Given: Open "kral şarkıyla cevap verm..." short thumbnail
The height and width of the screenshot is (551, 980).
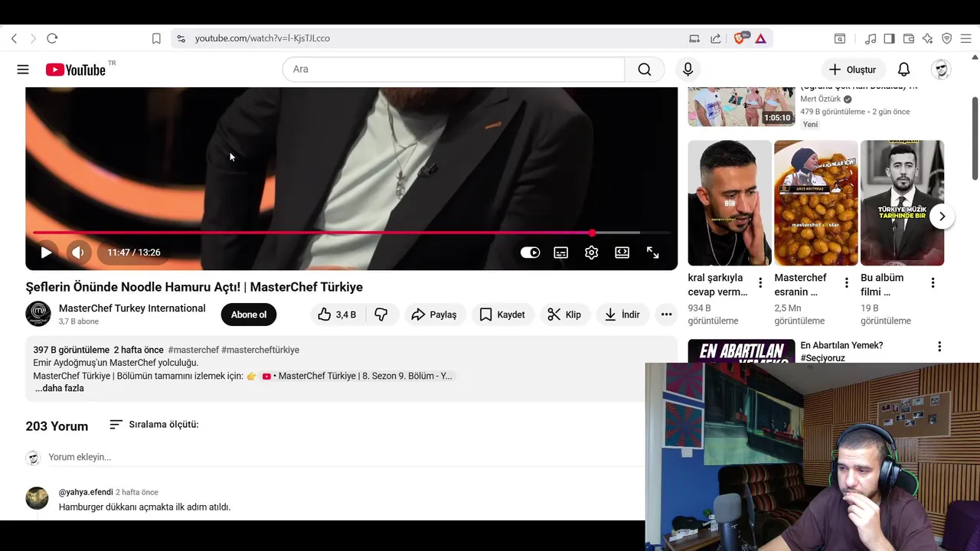Looking at the screenshot, I should [x=730, y=203].
